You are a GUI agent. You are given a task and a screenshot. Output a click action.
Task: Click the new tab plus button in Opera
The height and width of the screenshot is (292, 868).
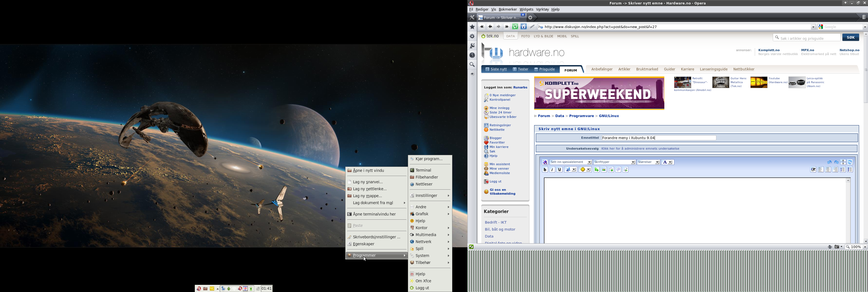click(530, 18)
